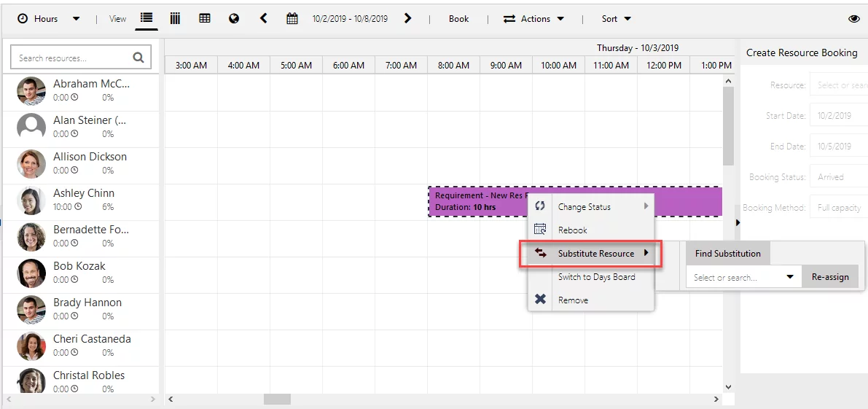Choose Switch to Days Board
This screenshot has height=409, width=868.
596,277
